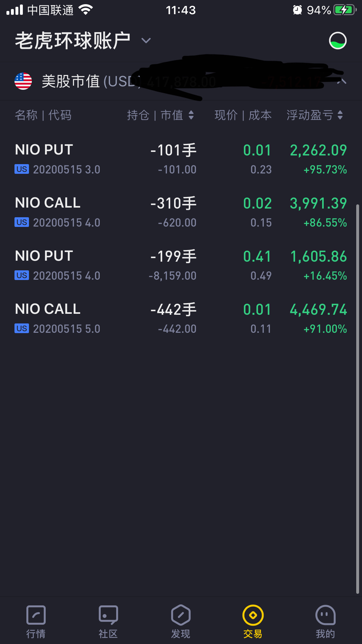362x644 pixels.
Task: Open the 社区 community icon
Action: click(108, 615)
